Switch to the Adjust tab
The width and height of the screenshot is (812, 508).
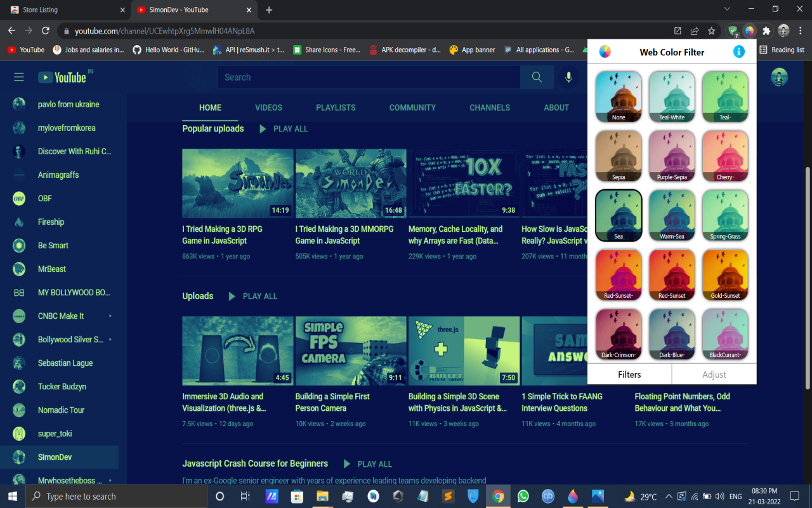coord(714,374)
